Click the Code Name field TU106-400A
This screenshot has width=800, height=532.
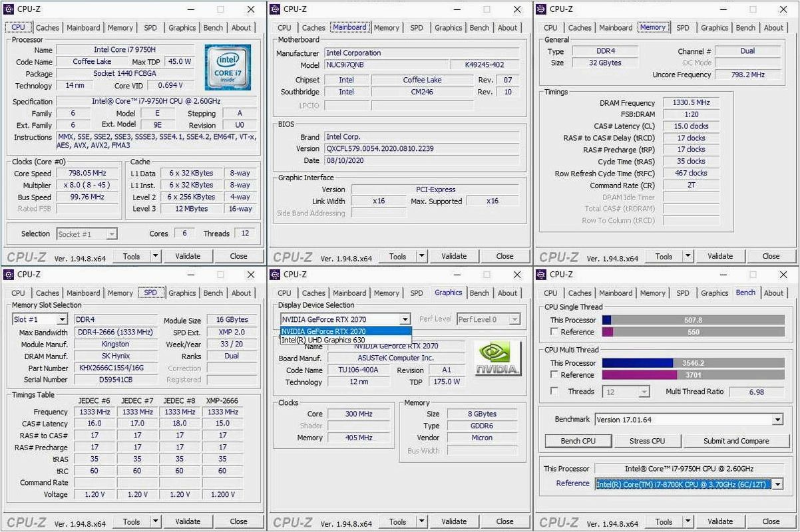click(358, 370)
